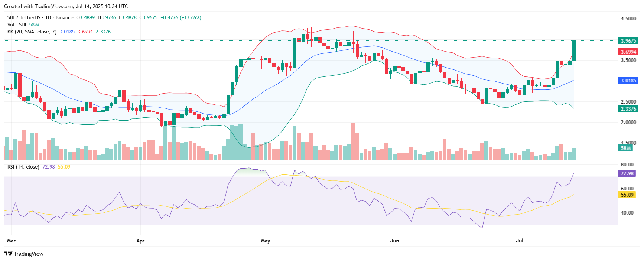Click the 40.00 RSI axis label
644x261 pixels.
(627, 213)
